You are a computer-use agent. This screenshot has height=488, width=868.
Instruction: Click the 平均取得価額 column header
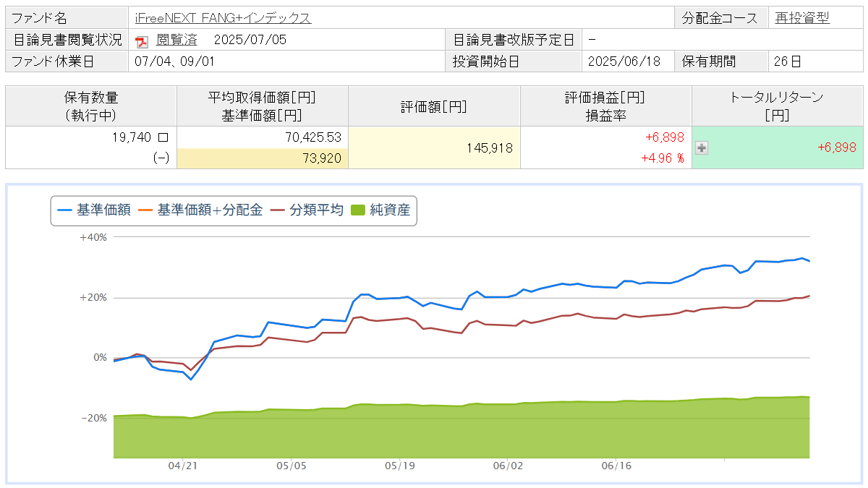click(263, 106)
